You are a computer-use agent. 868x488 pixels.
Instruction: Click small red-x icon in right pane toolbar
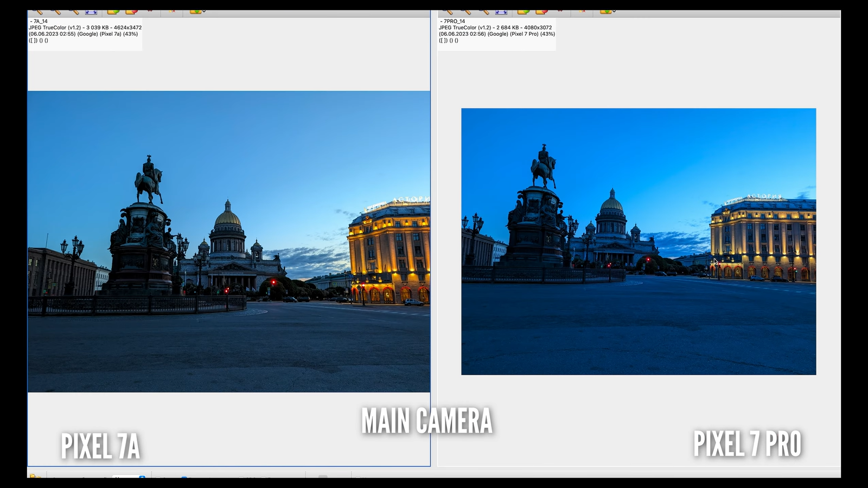click(582, 11)
